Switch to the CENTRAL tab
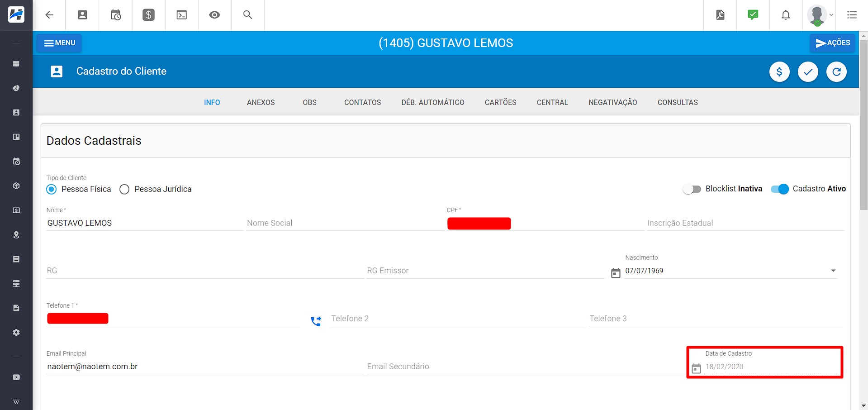The width and height of the screenshot is (868, 410). 552,102
